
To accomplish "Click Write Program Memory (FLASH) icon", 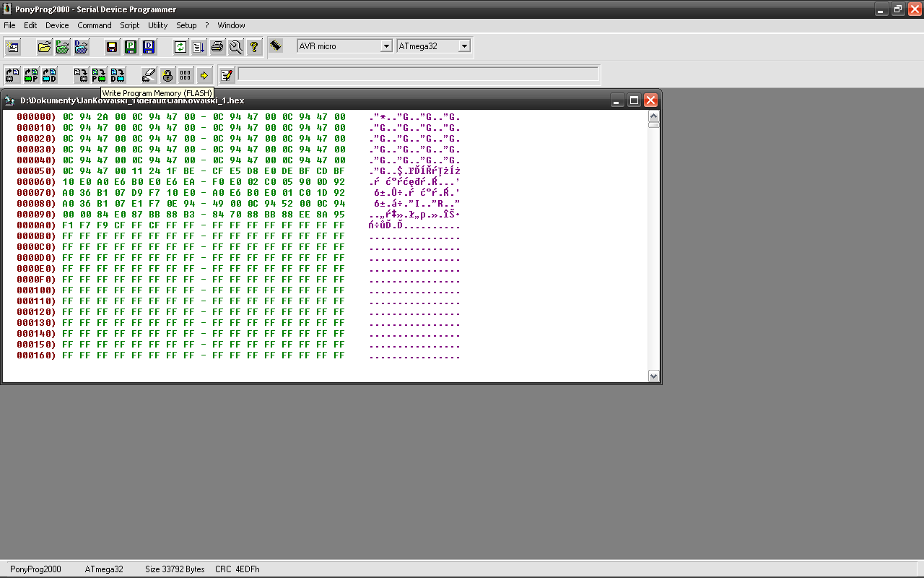I will pos(99,74).
